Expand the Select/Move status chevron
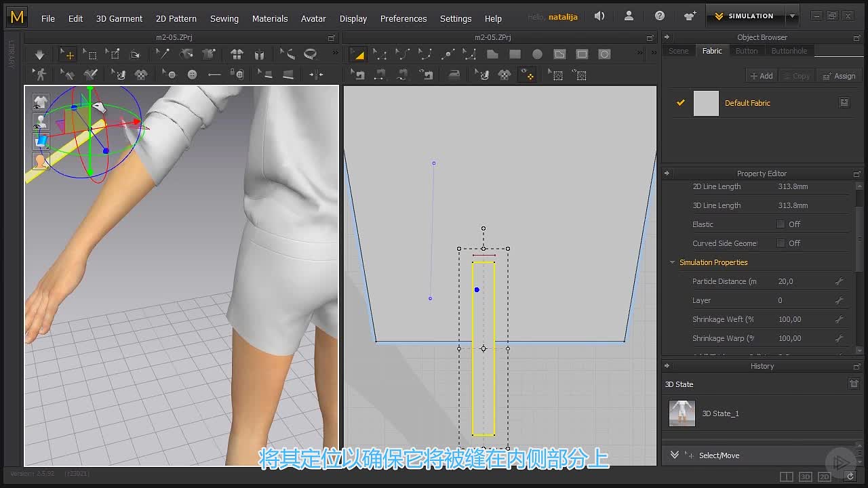 [x=674, y=455]
